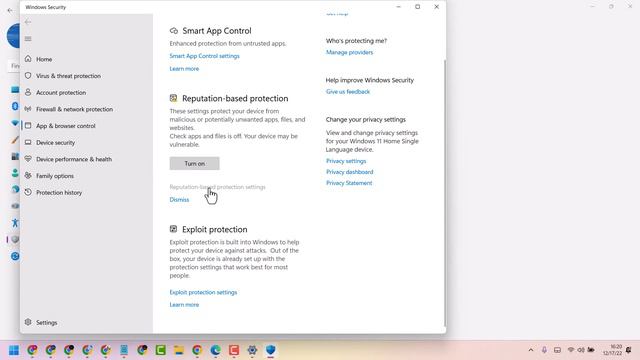The width and height of the screenshot is (640, 360).
Task: Turn on reputation-based protection
Action: pyautogui.click(x=194, y=163)
